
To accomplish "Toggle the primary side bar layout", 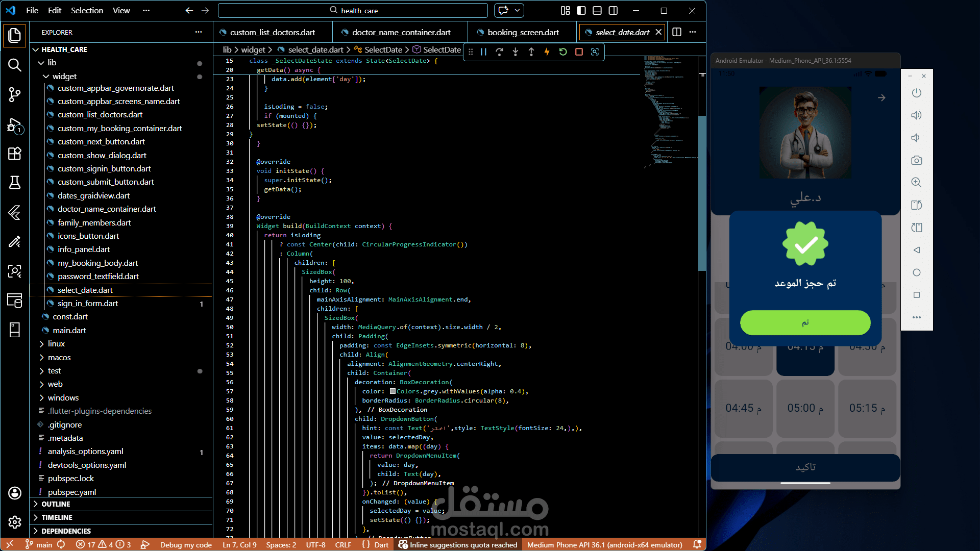I will point(581,10).
